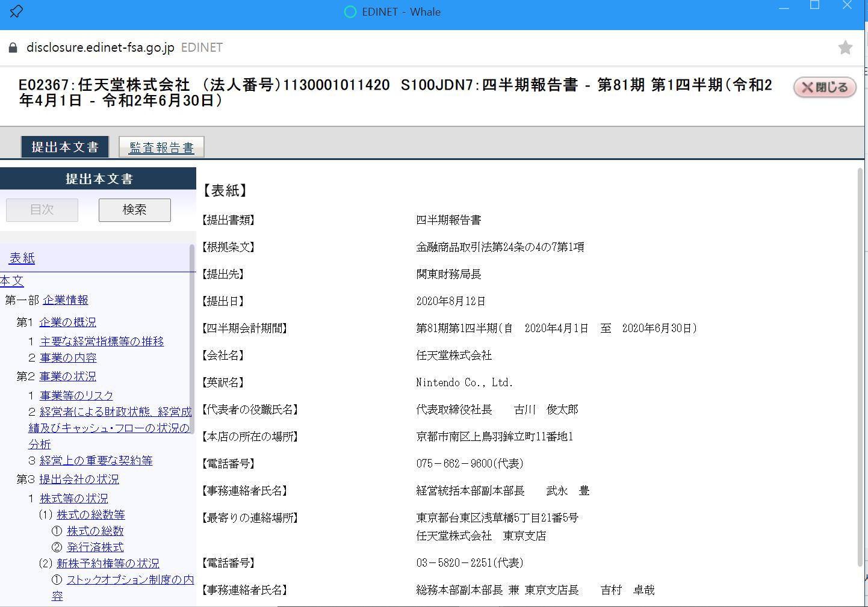Click the 代表取締役社長 古川 俊太郎 text
The width and height of the screenshot is (868, 607).
click(497, 410)
